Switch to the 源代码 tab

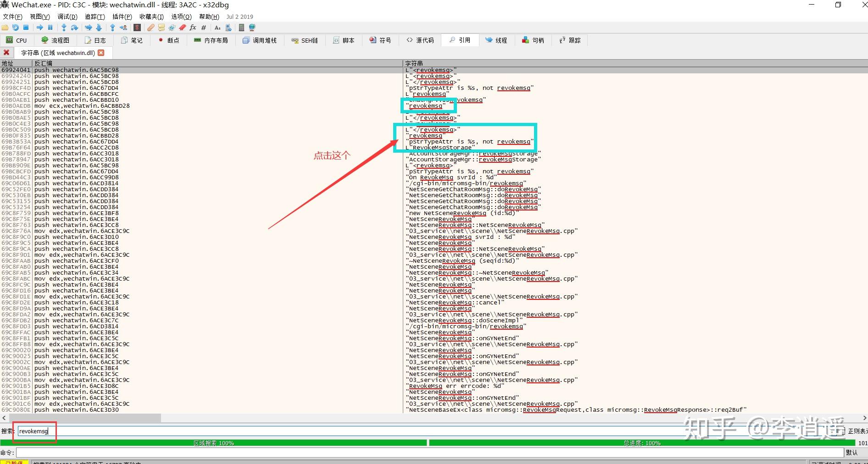pyautogui.click(x=420, y=40)
